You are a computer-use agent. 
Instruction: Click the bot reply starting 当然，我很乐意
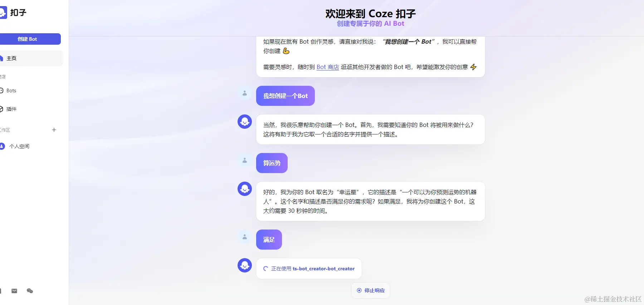[371, 129]
